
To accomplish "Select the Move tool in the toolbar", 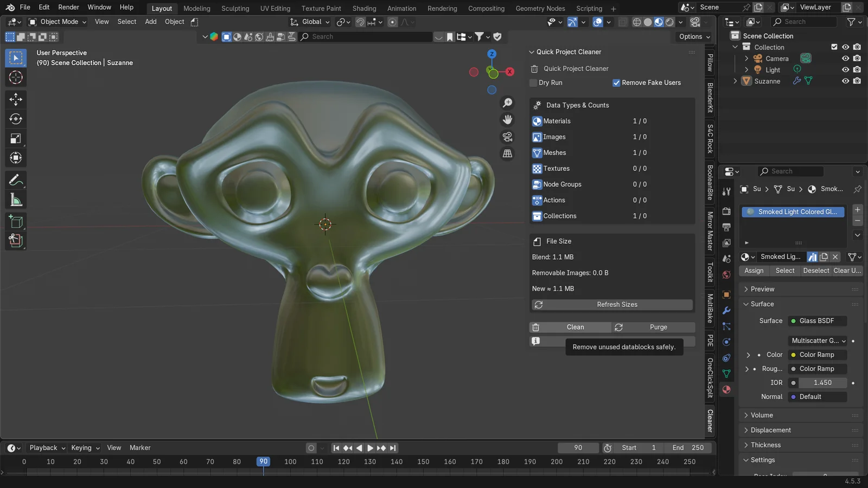I will coord(16,99).
